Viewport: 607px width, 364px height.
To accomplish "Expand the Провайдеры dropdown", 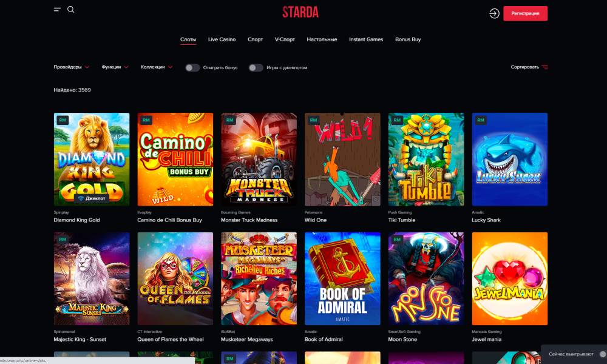I will [71, 67].
